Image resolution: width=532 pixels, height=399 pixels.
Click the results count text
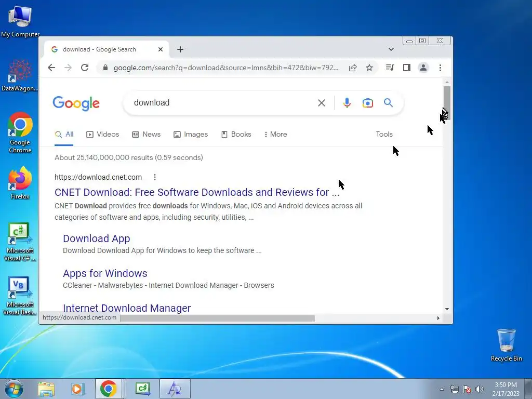(129, 157)
